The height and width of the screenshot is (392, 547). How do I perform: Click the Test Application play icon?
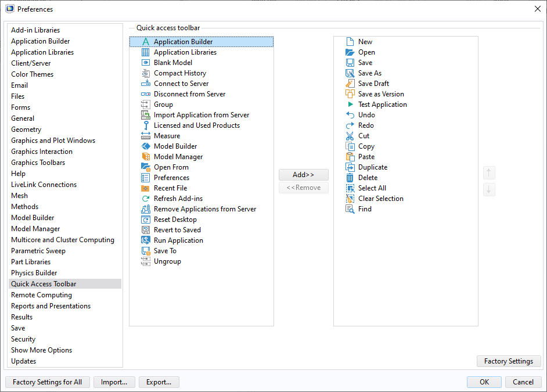(x=350, y=105)
